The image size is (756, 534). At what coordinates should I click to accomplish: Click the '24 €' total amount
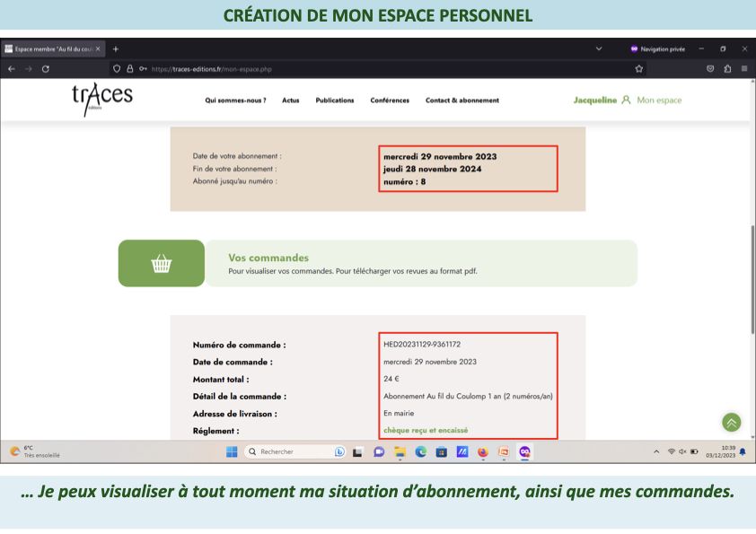tap(391, 379)
